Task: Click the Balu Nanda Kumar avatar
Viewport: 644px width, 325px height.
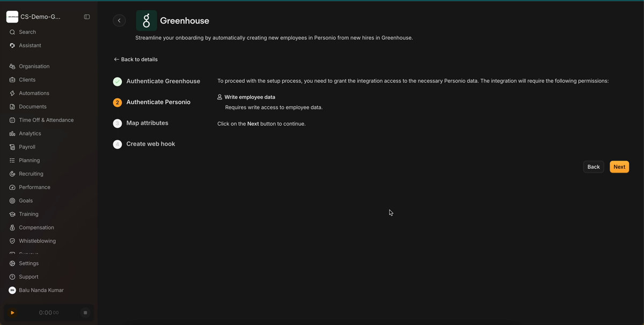Action: click(x=12, y=291)
